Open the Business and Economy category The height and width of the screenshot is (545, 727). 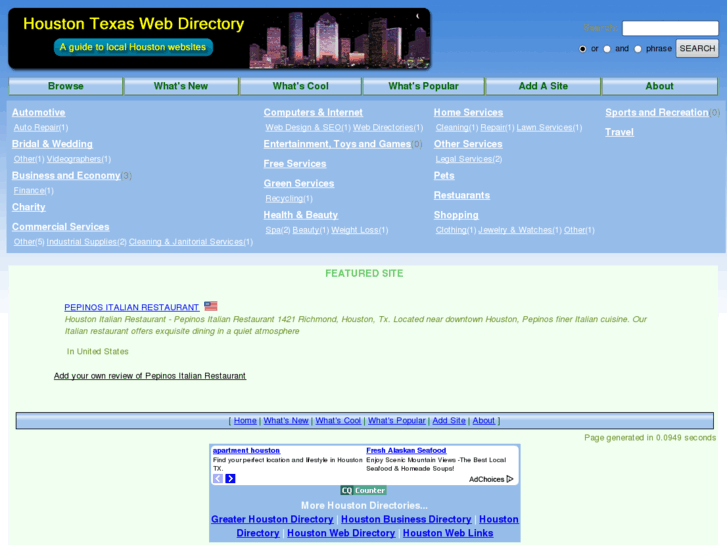(66, 175)
